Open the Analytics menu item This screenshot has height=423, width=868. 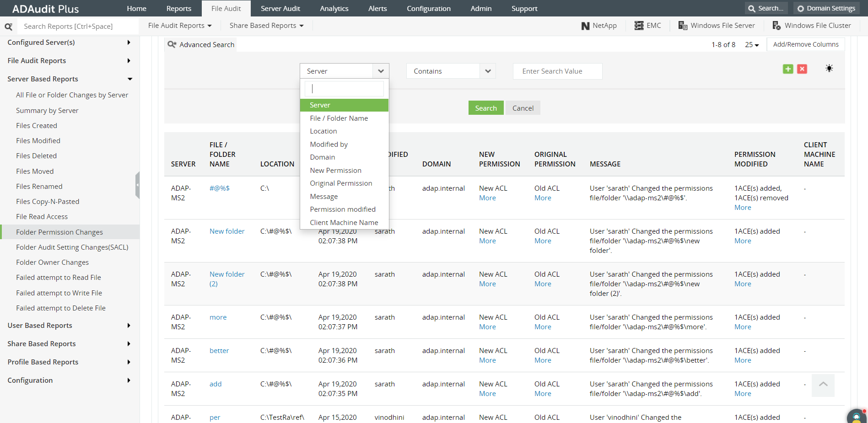(334, 8)
